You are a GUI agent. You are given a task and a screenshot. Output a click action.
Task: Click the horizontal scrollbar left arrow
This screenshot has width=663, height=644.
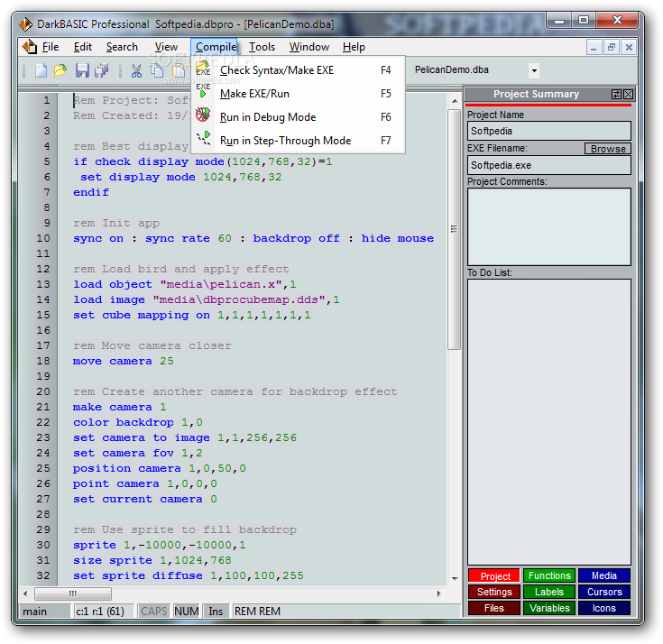(25, 593)
